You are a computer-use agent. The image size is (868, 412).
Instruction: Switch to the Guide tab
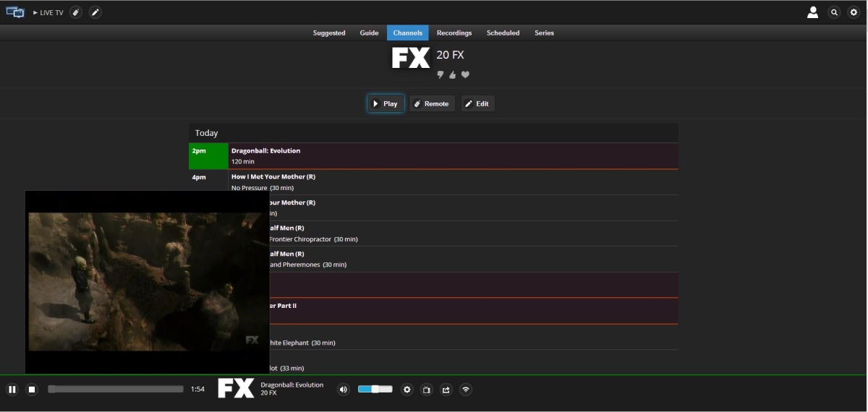pyautogui.click(x=369, y=33)
